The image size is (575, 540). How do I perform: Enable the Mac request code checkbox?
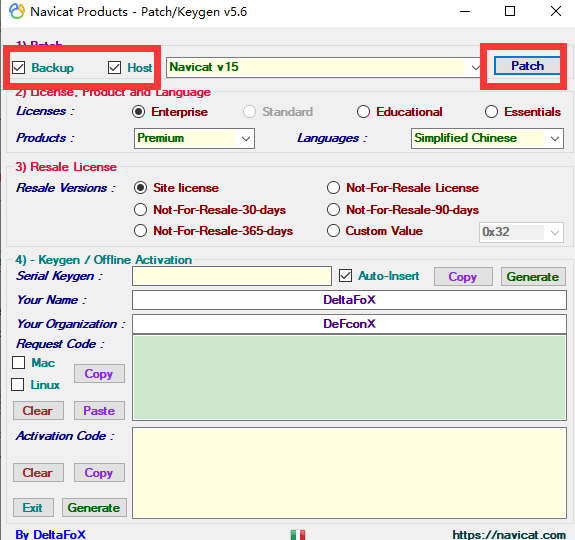pos(18,363)
